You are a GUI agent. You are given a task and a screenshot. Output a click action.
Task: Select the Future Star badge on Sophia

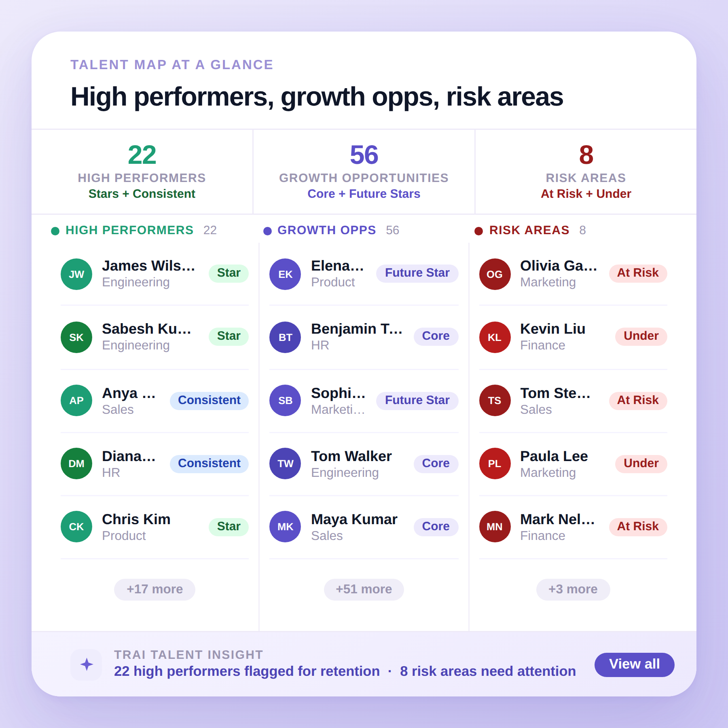coord(417,400)
